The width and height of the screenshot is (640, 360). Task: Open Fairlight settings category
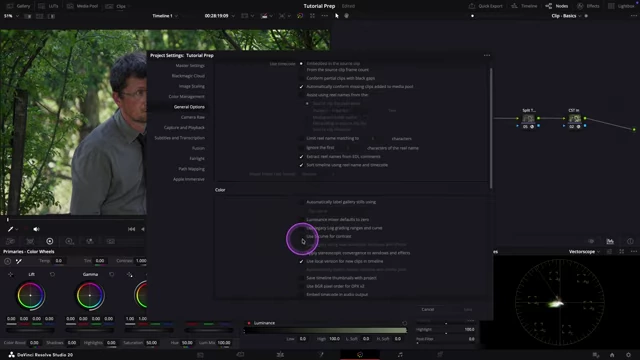[197, 158]
